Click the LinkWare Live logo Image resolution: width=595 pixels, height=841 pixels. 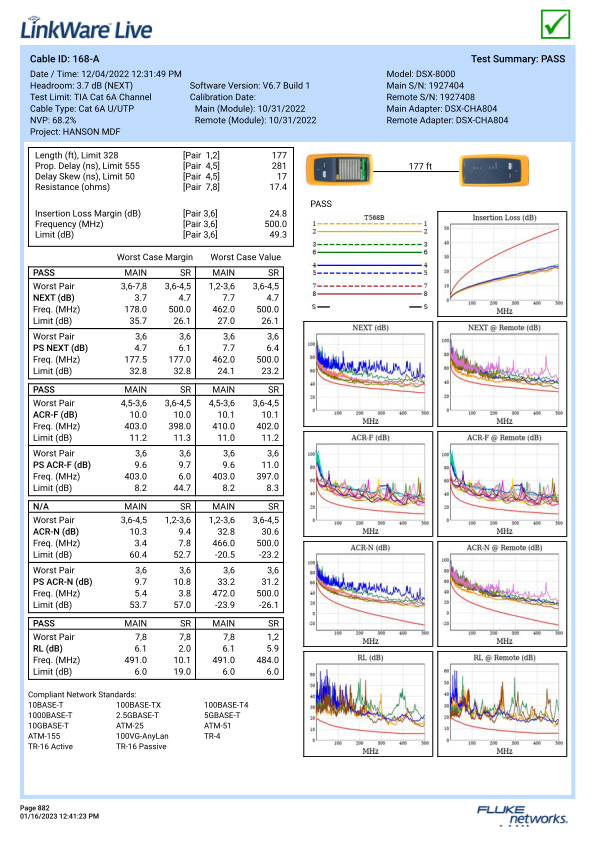[x=86, y=28]
